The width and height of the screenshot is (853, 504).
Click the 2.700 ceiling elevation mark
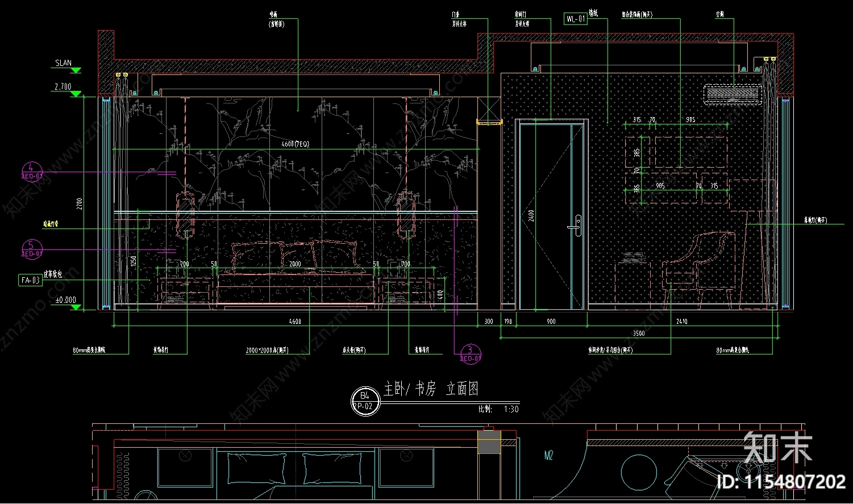point(63,87)
